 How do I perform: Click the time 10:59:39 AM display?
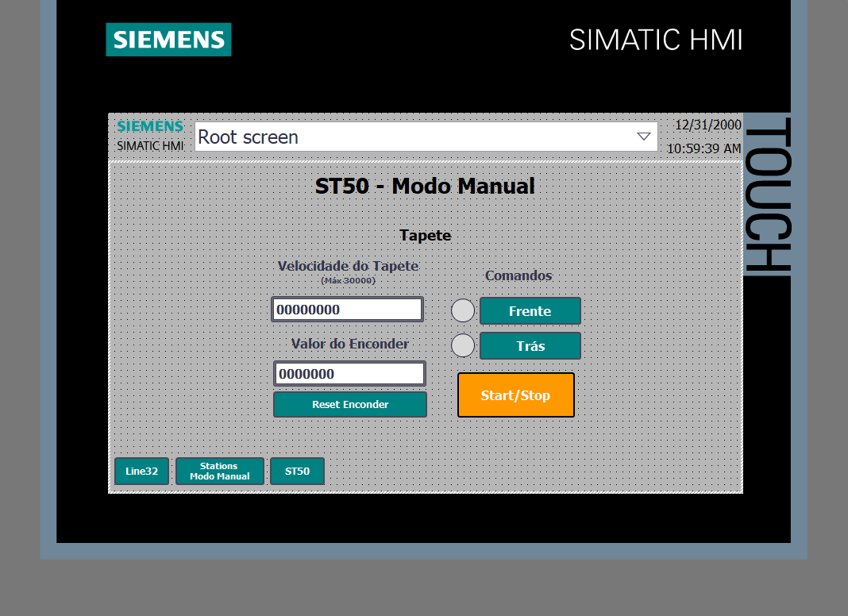click(x=703, y=148)
